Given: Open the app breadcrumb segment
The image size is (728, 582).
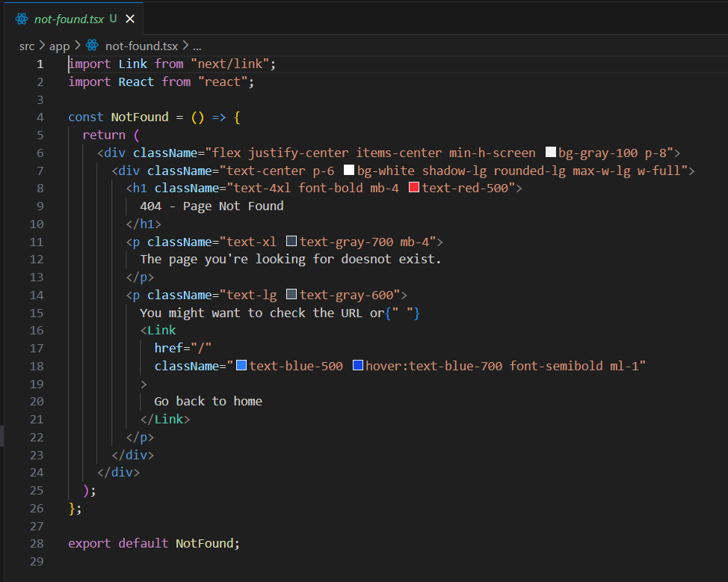Looking at the screenshot, I should 60,46.
